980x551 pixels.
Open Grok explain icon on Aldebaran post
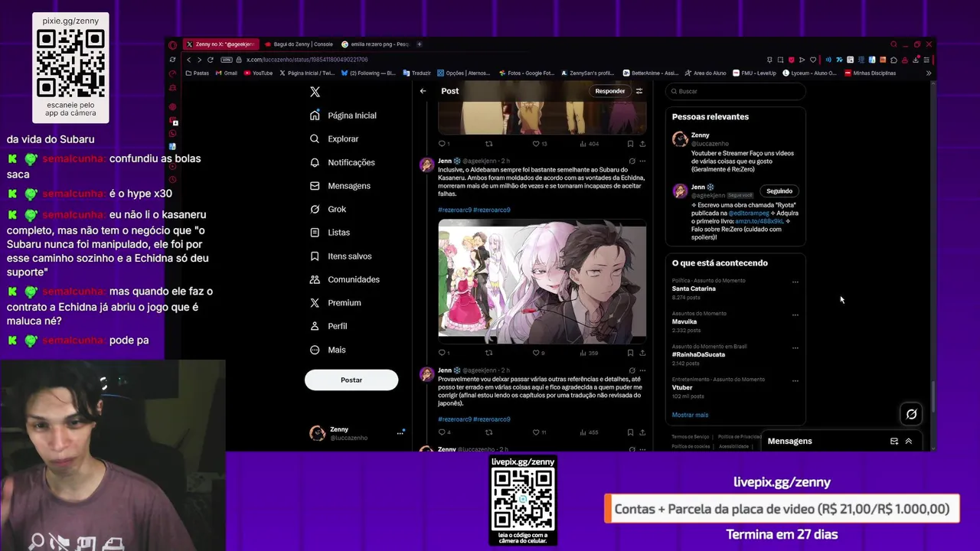pyautogui.click(x=632, y=161)
